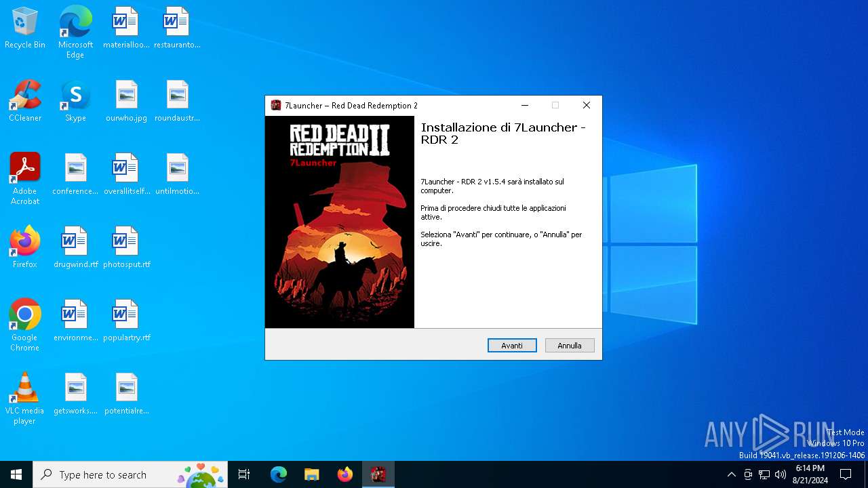Open the taskbar clock and date

point(810,474)
